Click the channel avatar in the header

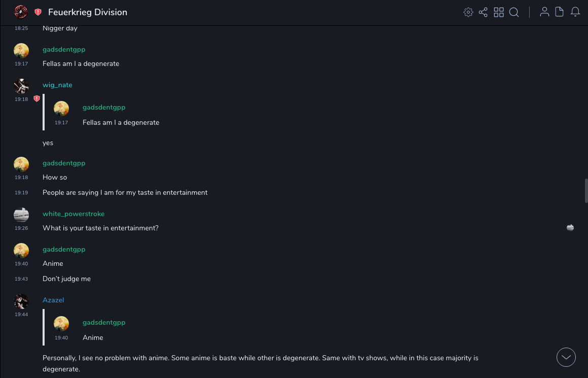tap(21, 12)
